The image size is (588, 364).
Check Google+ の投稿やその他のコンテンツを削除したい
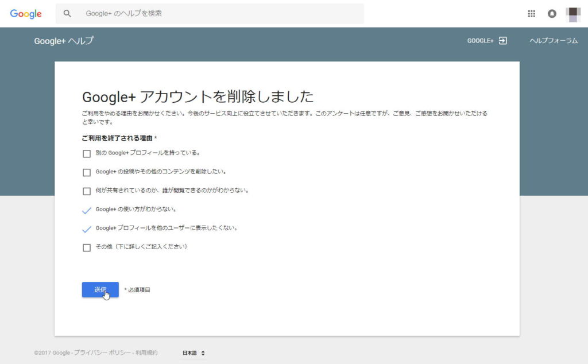(x=87, y=172)
